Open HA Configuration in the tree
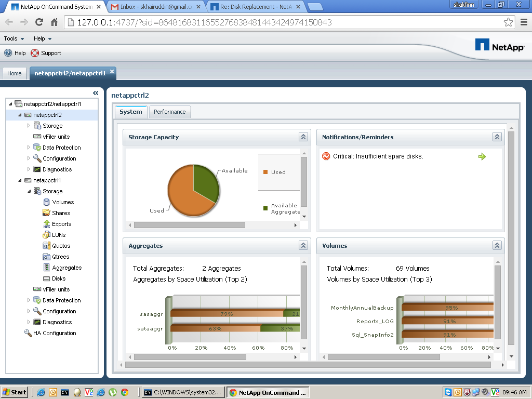The image size is (532, 399). 54,333
